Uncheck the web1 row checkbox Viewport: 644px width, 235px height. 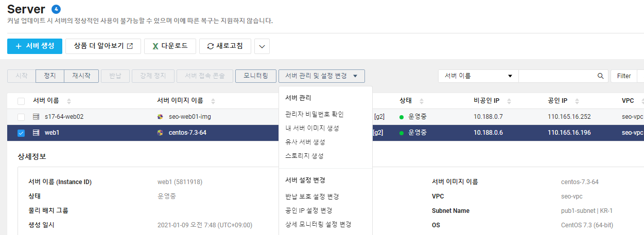pos(21,133)
